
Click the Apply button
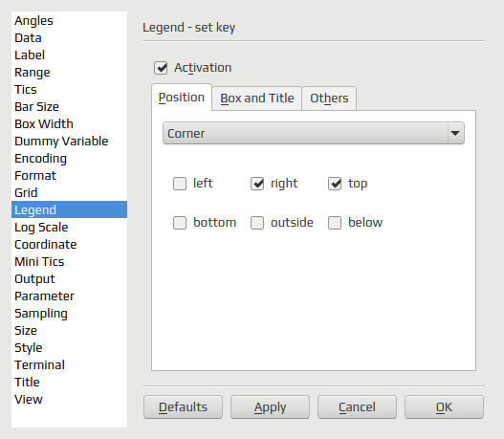coord(270,406)
